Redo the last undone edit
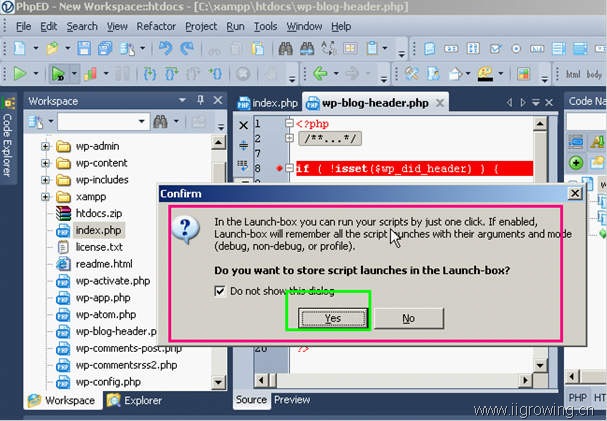The width and height of the screenshot is (607, 421). (x=188, y=48)
